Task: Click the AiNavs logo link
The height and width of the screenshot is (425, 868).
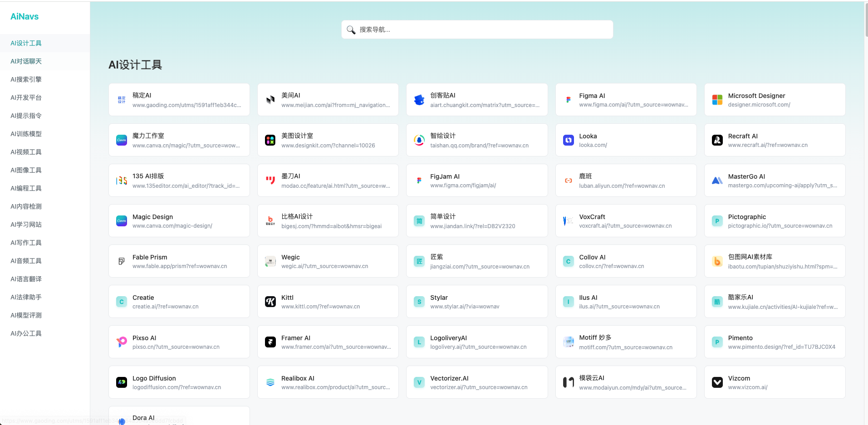Action: [25, 16]
